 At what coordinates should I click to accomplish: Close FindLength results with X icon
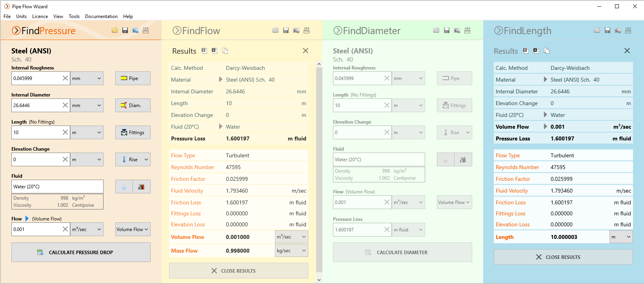(627, 51)
